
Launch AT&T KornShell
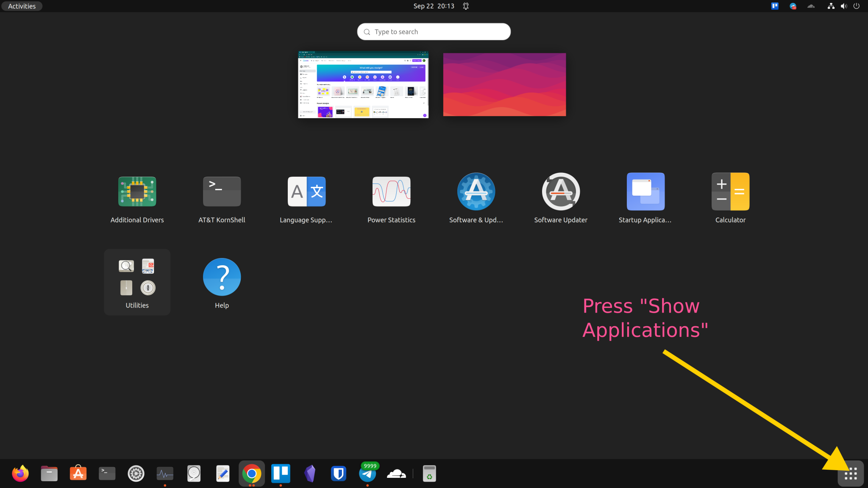click(221, 191)
